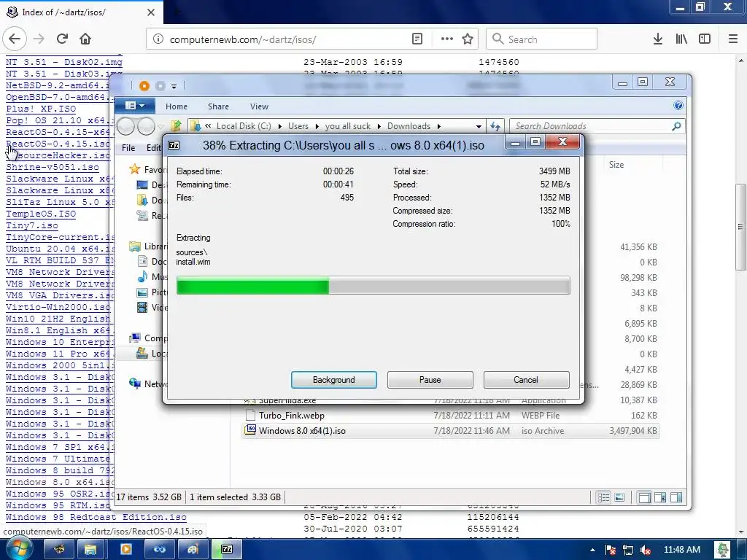Expand arrow after Users in breadcrumb
Viewport: 747px width, 560px height.
(x=317, y=126)
